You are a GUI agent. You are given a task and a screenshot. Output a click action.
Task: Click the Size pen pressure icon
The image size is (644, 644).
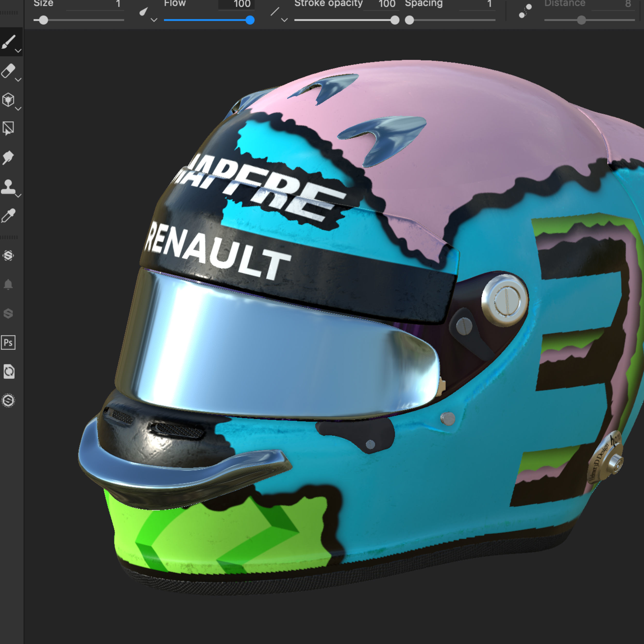[x=143, y=12]
